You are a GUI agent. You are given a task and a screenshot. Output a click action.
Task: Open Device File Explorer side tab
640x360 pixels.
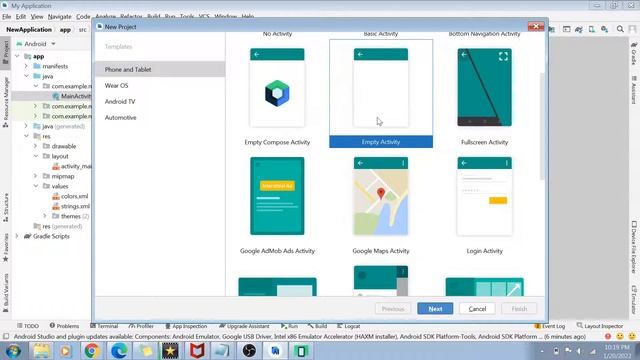coord(634,247)
